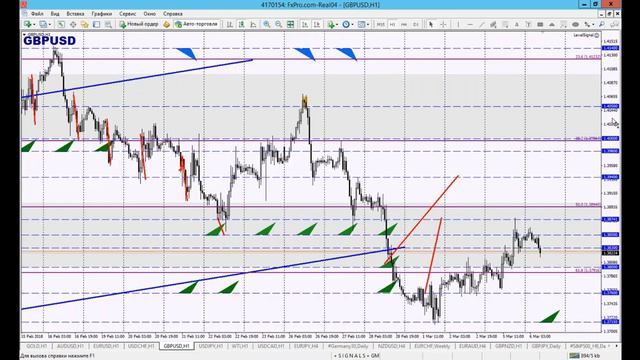Click the search magnifier icon

602,24
